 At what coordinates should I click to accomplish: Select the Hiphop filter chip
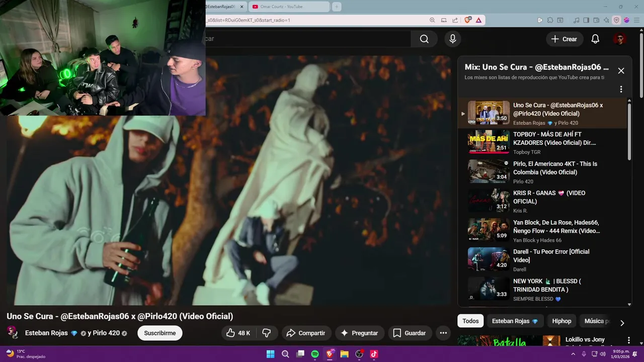[561, 321]
